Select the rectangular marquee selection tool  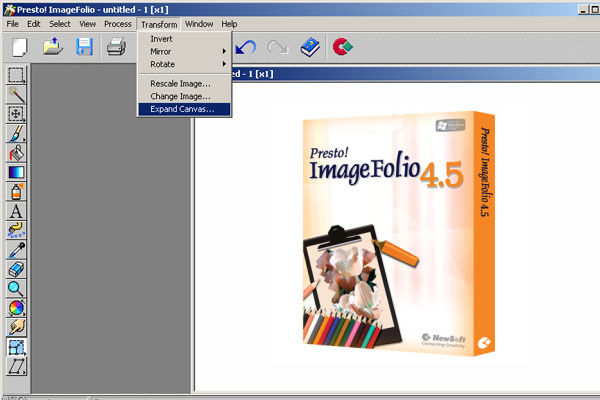click(16, 75)
